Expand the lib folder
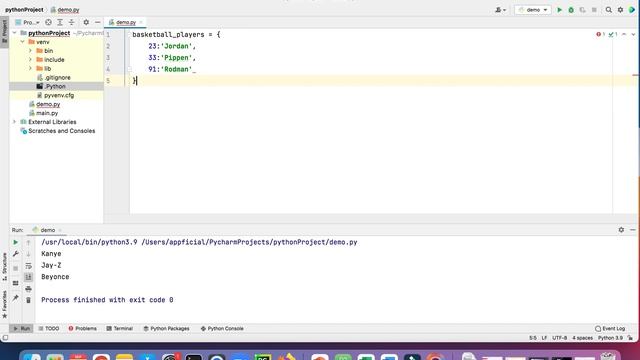 [30, 69]
